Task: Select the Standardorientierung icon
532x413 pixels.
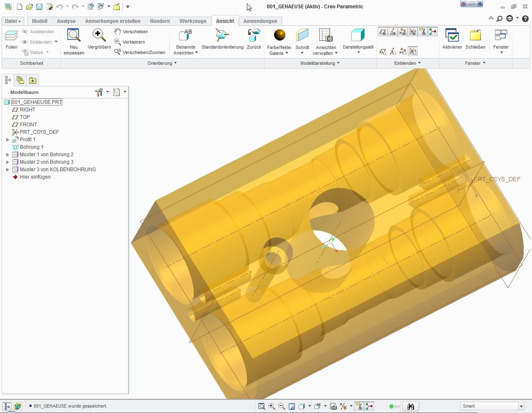Action: pos(222,36)
